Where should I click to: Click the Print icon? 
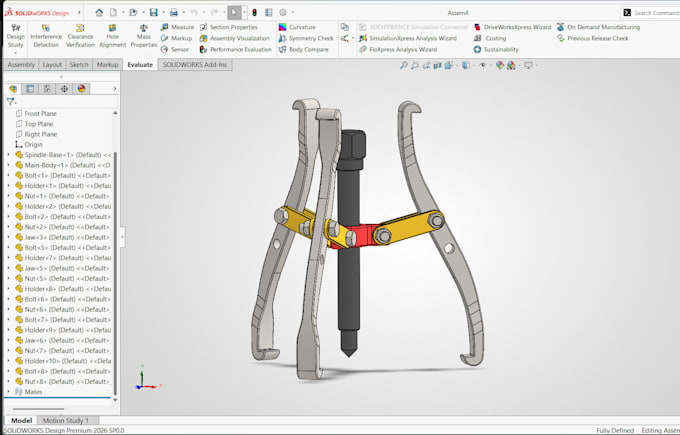[173, 13]
